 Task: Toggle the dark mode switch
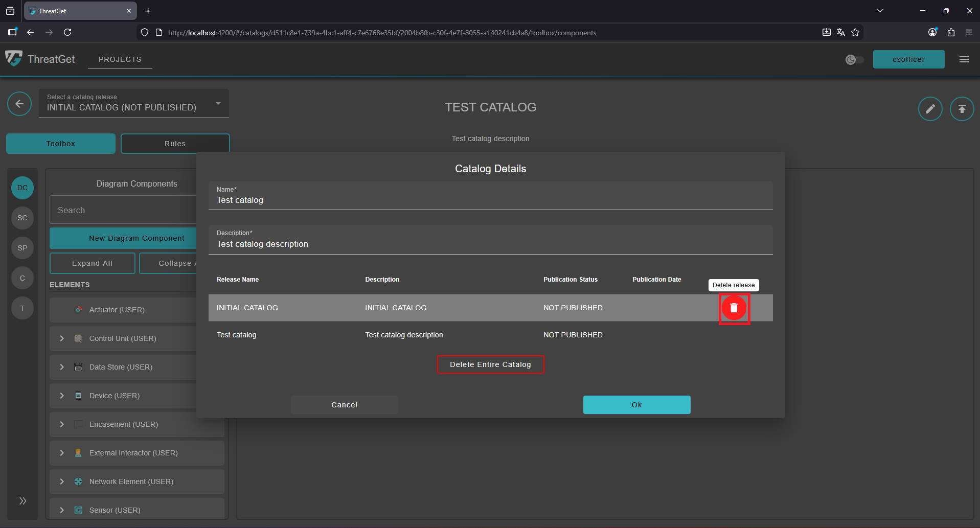click(x=854, y=60)
